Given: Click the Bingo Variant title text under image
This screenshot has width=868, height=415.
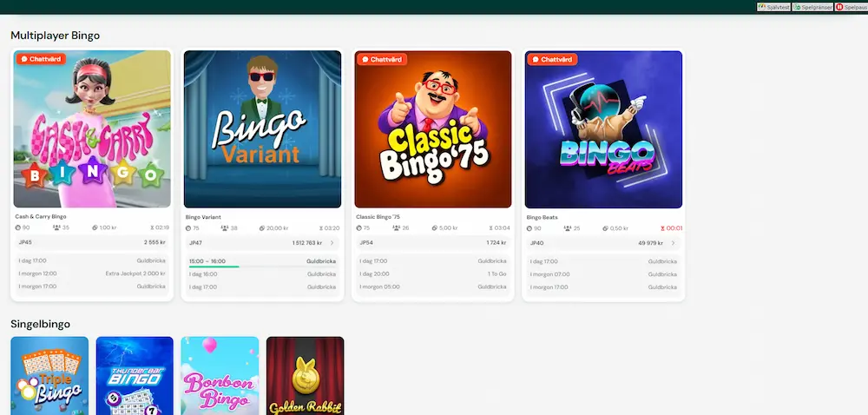Looking at the screenshot, I should click(x=203, y=217).
